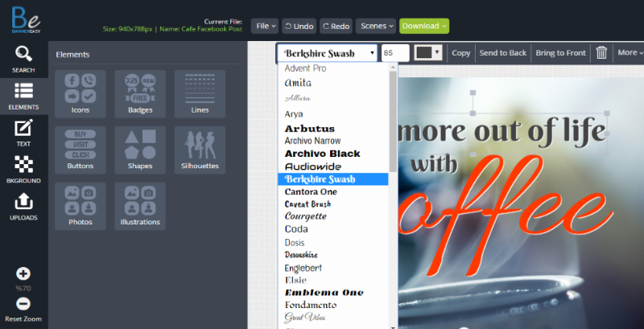
Task: Zoom out with the minus icon
Action: click(x=23, y=304)
